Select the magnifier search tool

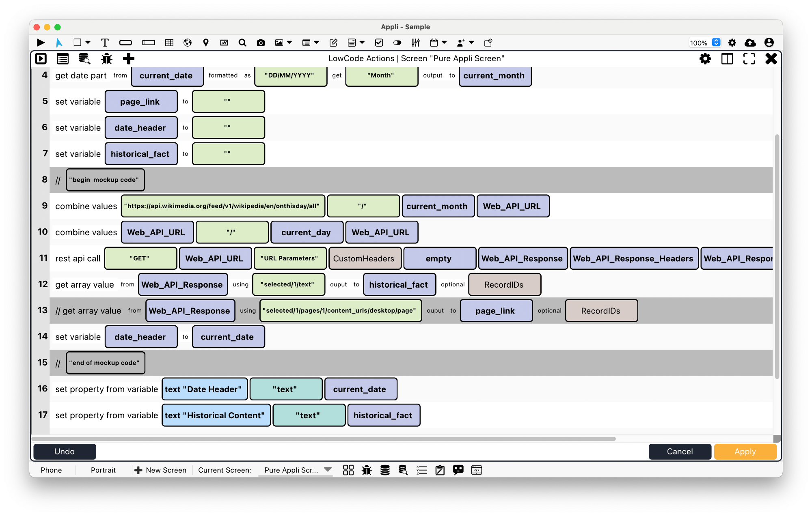242,43
